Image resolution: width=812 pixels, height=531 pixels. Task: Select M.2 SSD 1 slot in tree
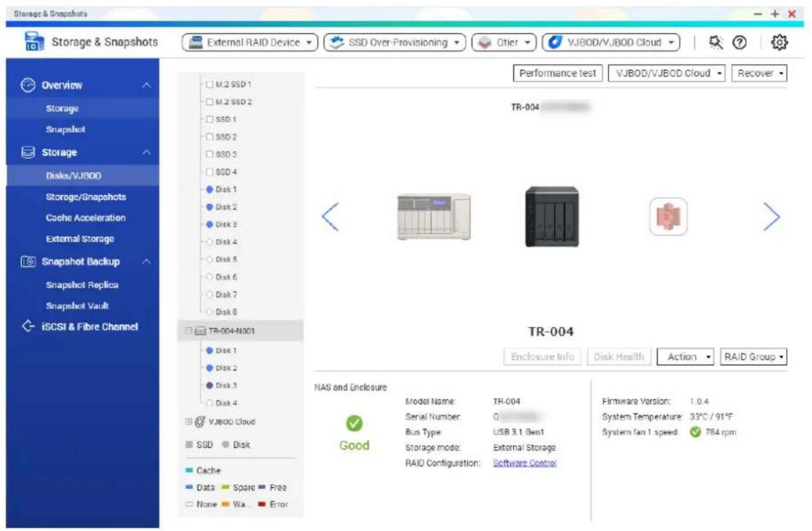[x=228, y=85]
